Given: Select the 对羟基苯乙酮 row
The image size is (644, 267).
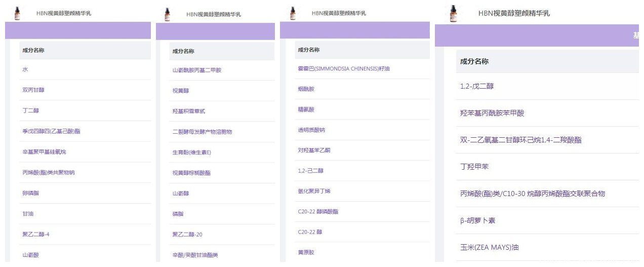Looking at the screenshot, I should click(x=362, y=150).
